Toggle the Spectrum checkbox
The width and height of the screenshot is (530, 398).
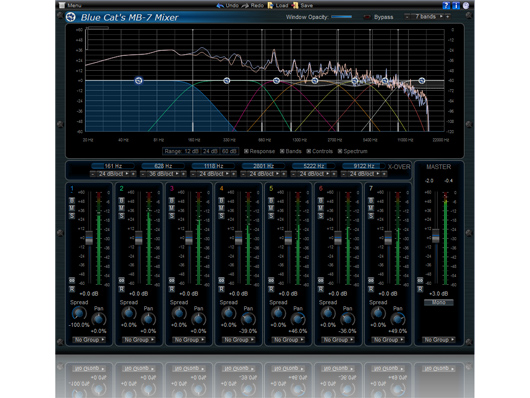340,151
